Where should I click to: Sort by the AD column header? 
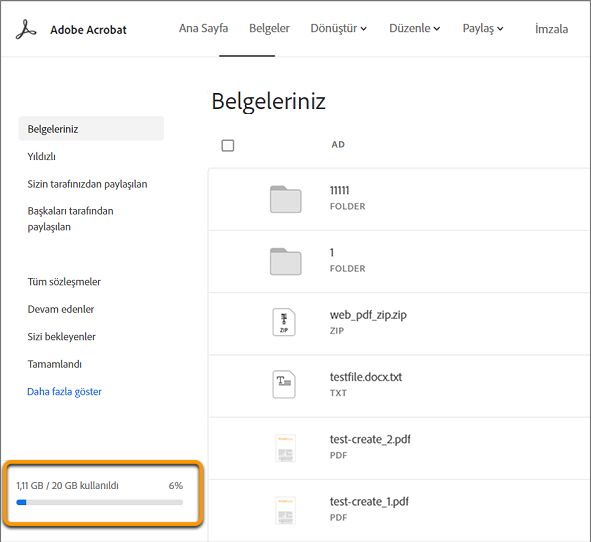[x=338, y=144]
